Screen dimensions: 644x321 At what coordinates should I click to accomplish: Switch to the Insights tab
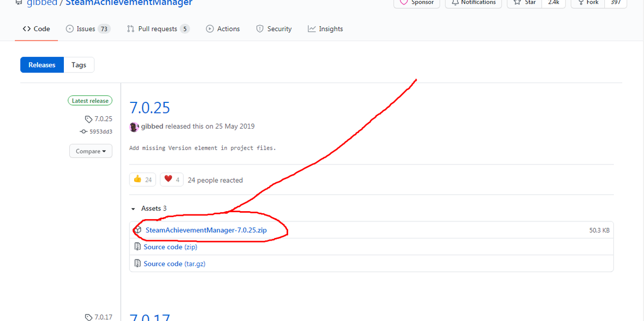pyautogui.click(x=325, y=29)
